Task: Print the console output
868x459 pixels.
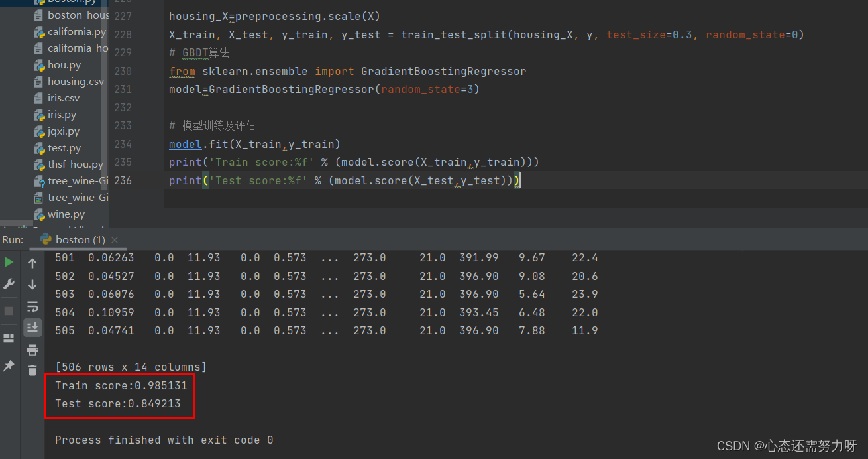Action: click(x=32, y=350)
